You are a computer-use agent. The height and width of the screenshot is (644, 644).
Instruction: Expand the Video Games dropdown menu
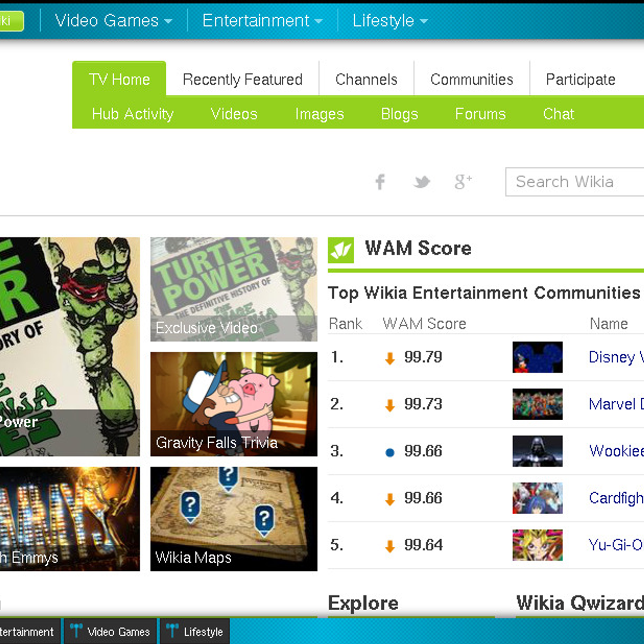click(x=113, y=21)
